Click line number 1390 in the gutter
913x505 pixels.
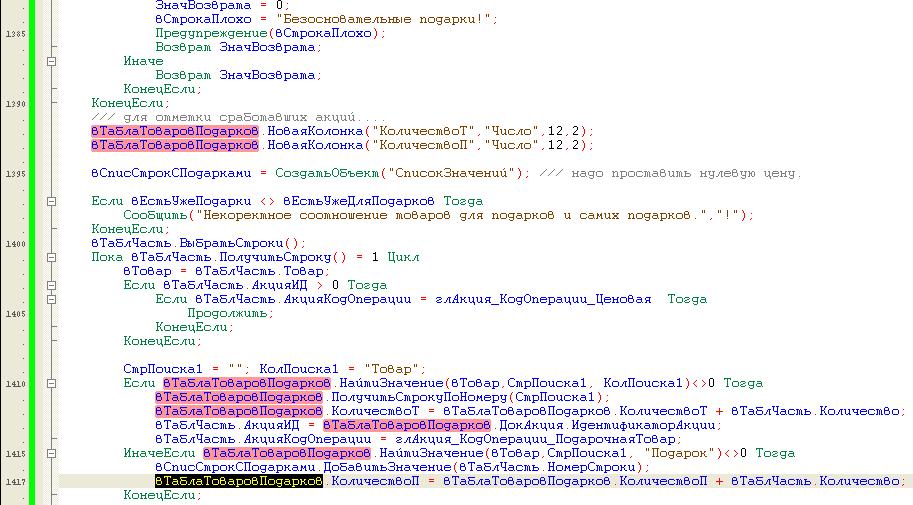(x=14, y=103)
